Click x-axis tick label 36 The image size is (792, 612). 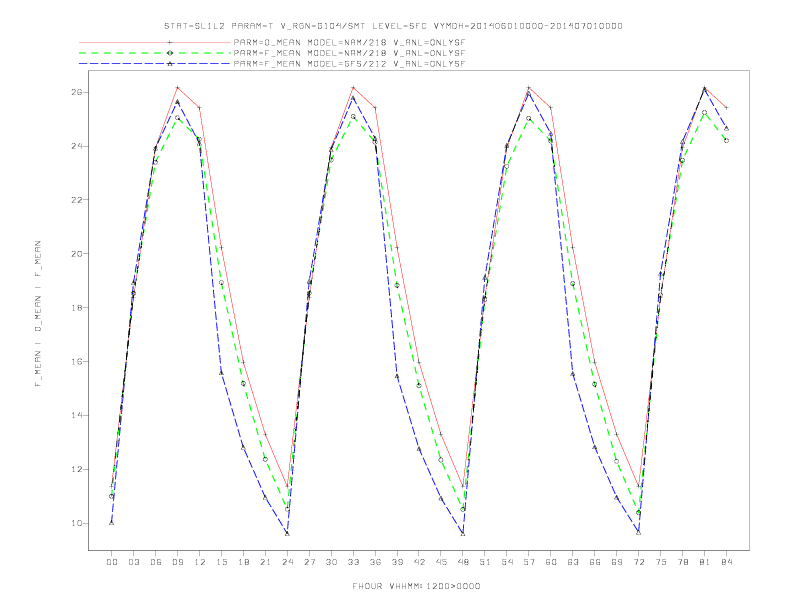click(375, 562)
